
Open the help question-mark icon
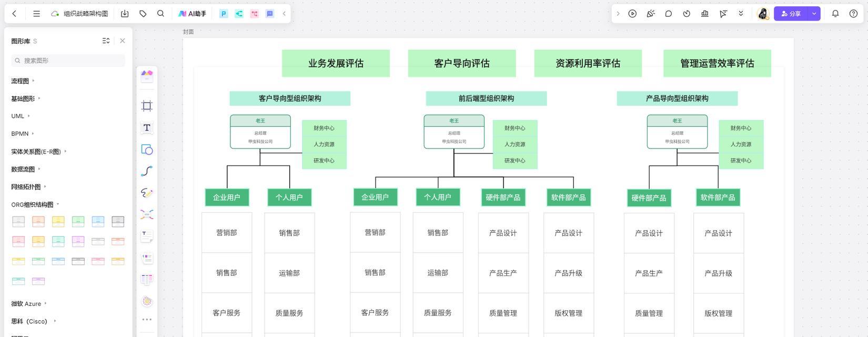tap(853, 14)
